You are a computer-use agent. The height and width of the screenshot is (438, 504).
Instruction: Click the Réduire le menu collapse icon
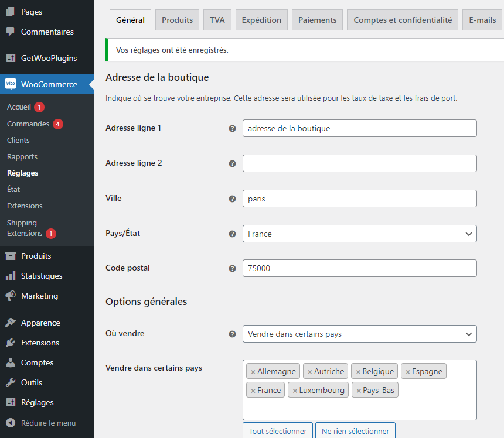tap(11, 423)
